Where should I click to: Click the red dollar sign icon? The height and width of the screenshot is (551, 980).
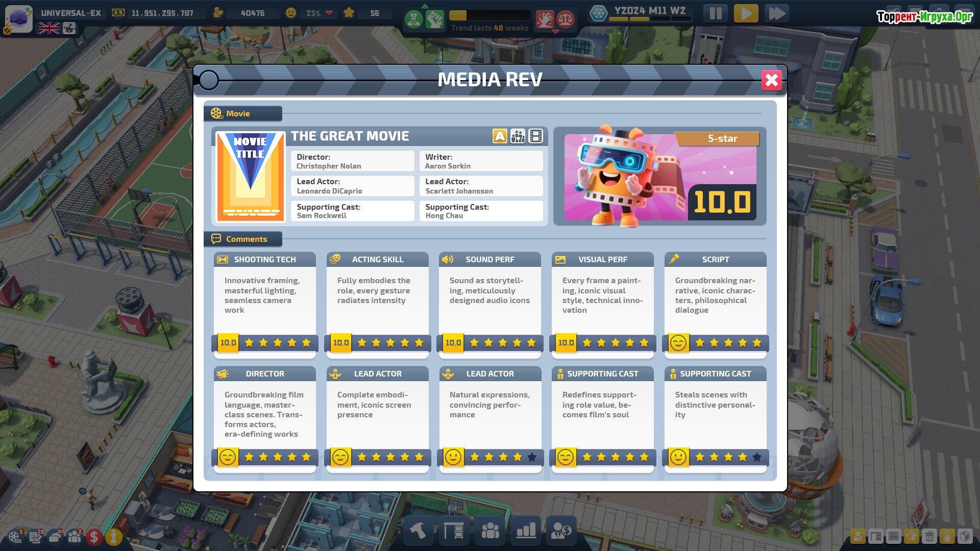click(94, 537)
